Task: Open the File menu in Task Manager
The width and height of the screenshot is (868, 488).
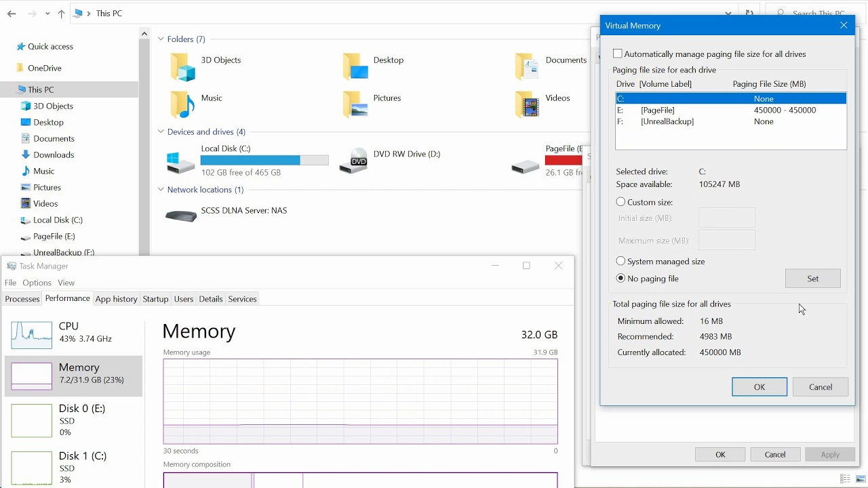Action: [10, 283]
